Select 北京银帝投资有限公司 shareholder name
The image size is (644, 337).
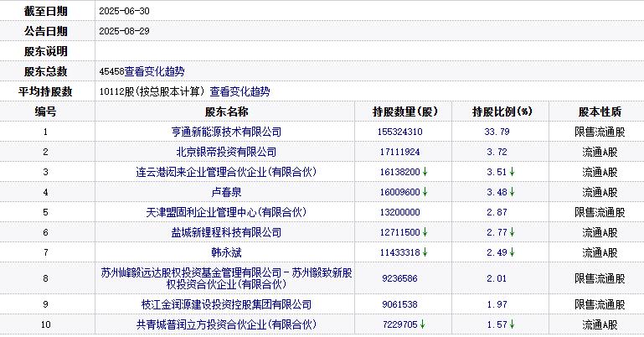pos(226,152)
